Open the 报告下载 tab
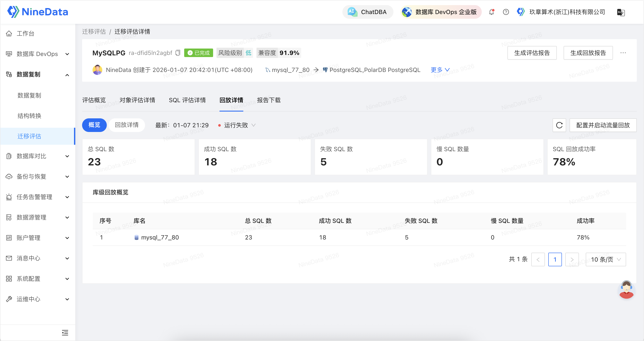The height and width of the screenshot is (341, 644). pyautogui.click(x=268, y=100)
